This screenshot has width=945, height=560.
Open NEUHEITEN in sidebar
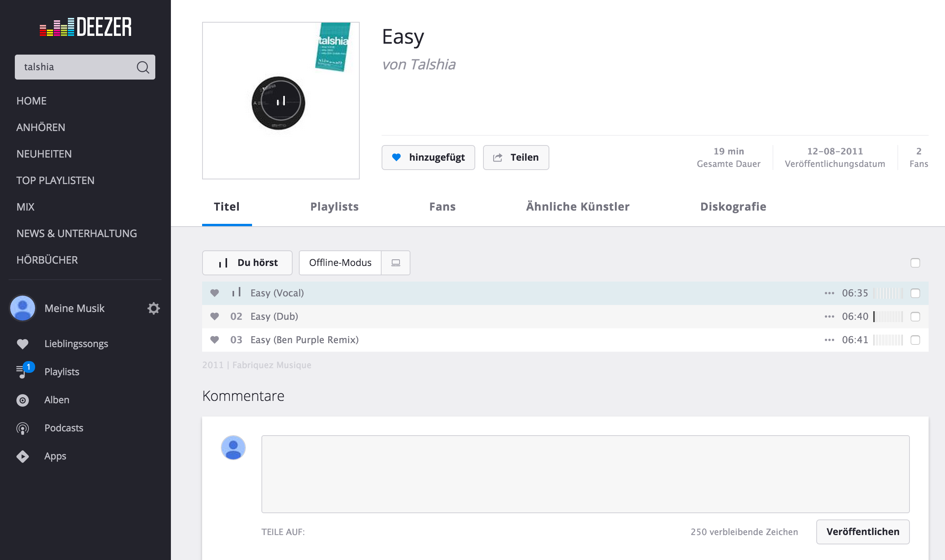[44, 154]
